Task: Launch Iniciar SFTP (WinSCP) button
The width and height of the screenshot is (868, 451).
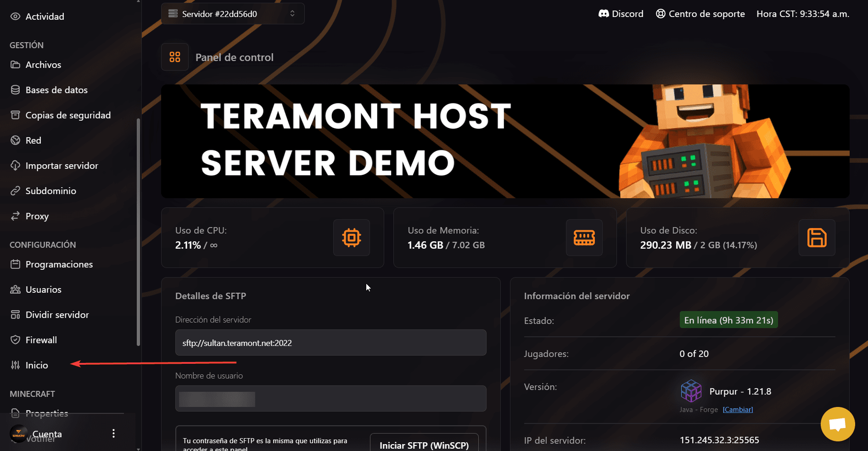Action: click(424, 445)
